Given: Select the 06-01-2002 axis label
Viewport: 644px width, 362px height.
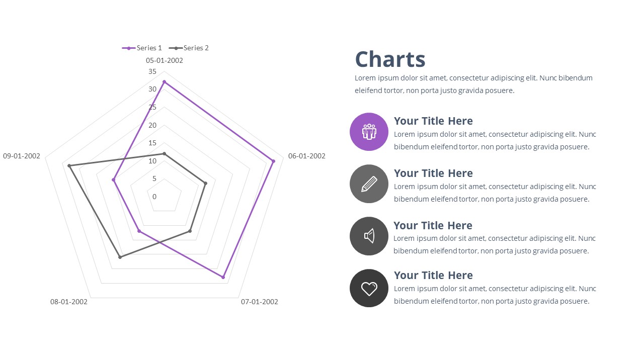Looking at the screenshot, I should coord(306,156).
